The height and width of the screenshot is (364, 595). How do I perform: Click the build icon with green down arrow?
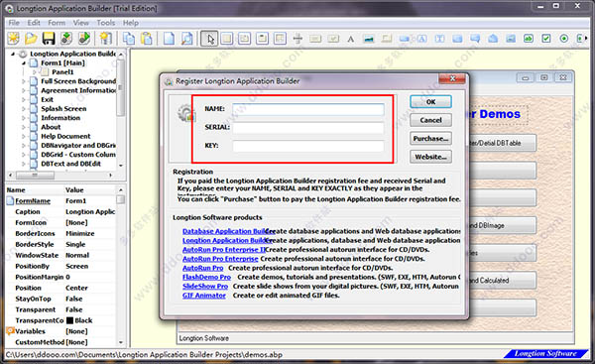click(66, 39)
